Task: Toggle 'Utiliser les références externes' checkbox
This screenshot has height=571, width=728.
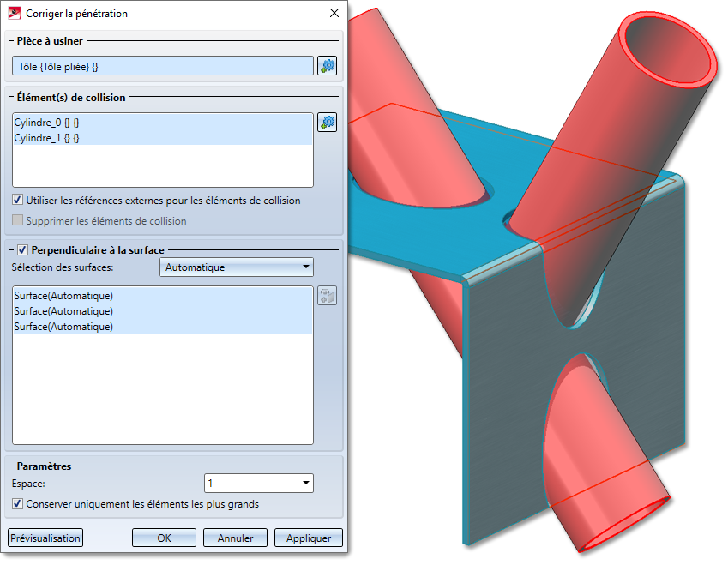Action: pyautogui.click(x=18, y=200)
